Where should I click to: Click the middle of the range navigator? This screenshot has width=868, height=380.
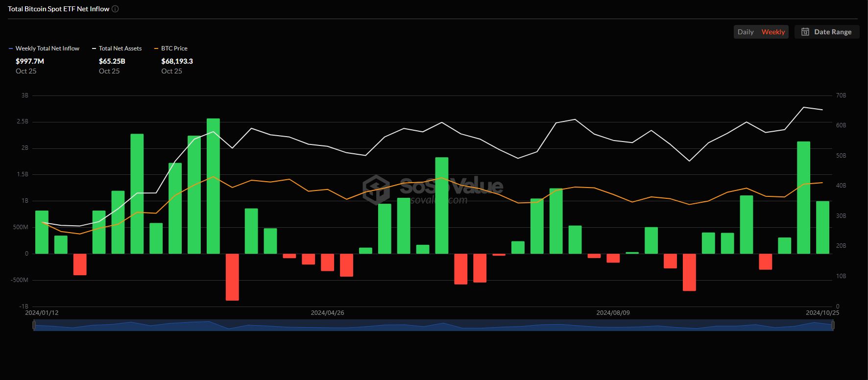[434, 325]
